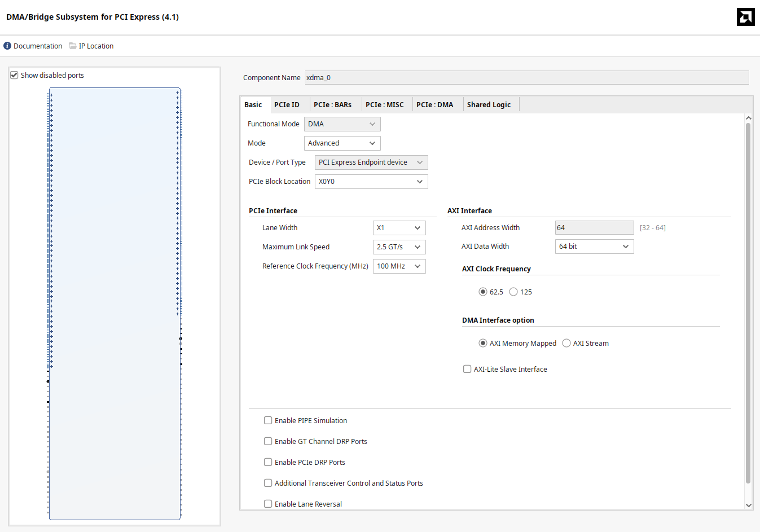Open the Documentation link

pos(38,46)
